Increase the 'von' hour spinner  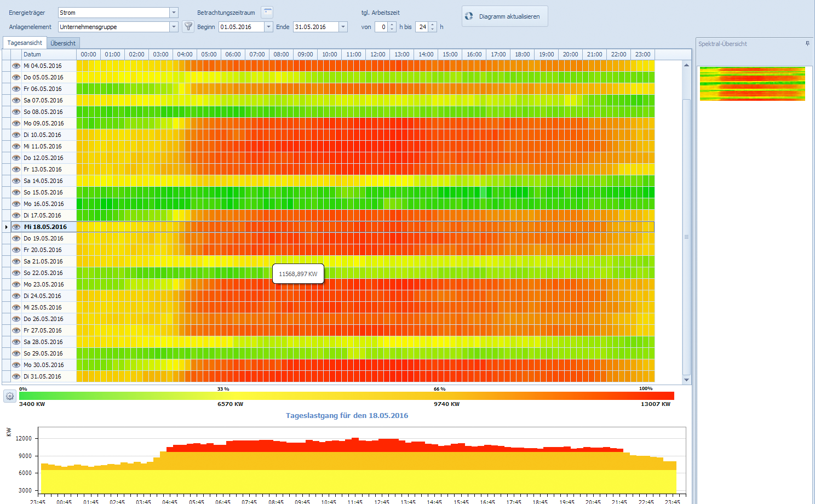[392, 24]
